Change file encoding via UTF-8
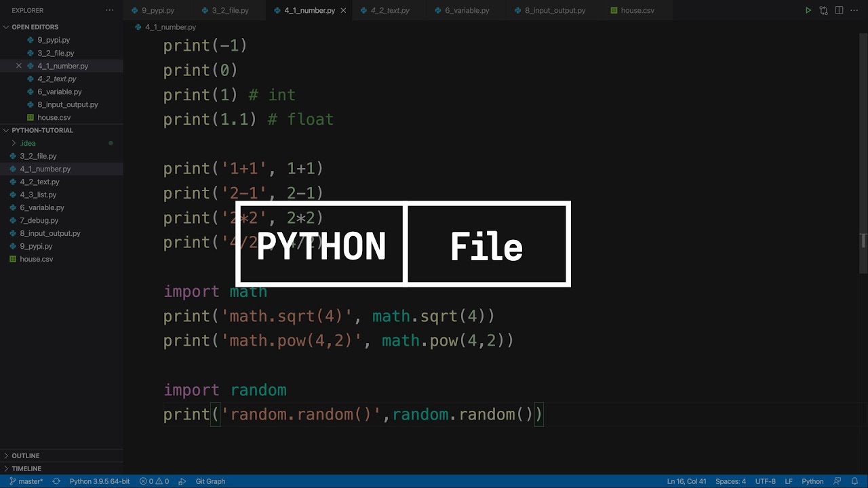 [765, 481]
